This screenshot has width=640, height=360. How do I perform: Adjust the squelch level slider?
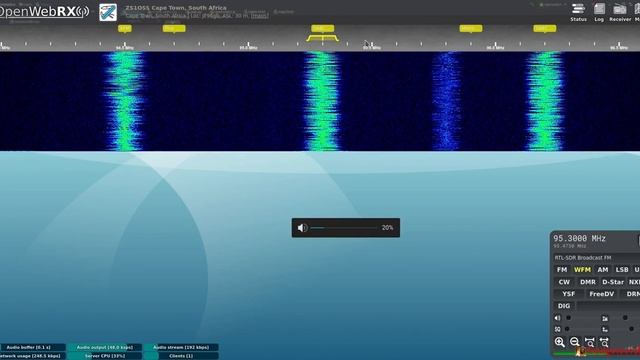[581, 329]
